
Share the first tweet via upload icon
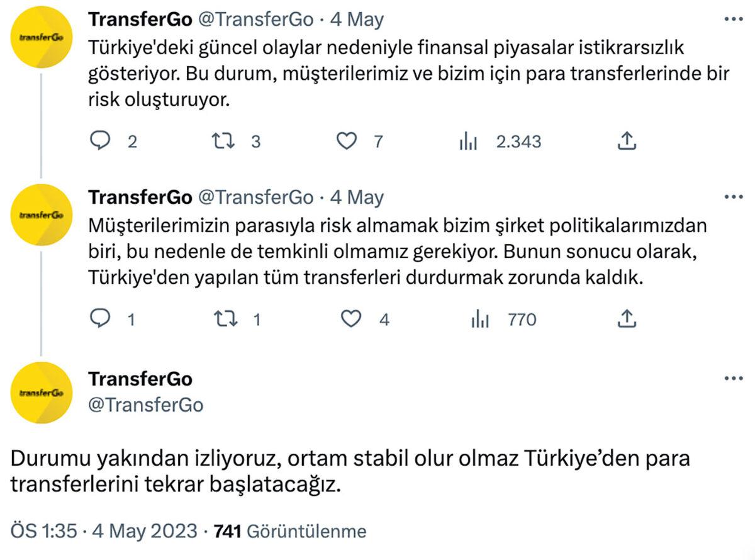[x=627, y=142]
